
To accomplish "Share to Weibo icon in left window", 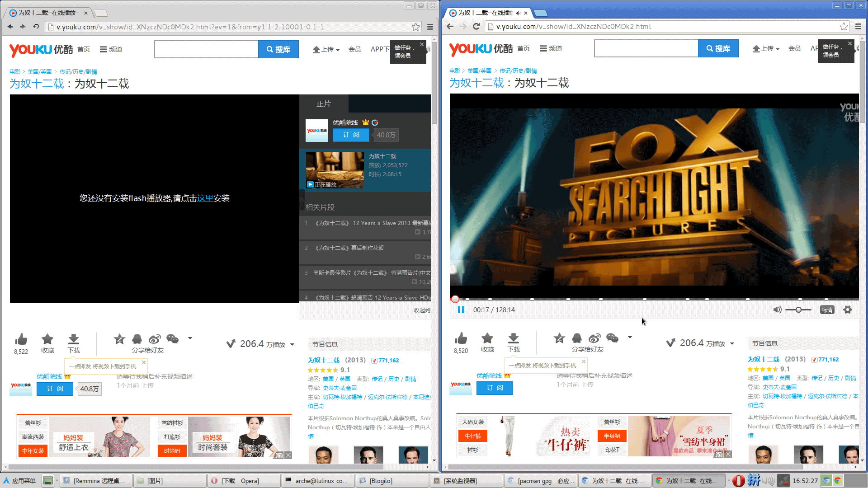I will (155, 339).
